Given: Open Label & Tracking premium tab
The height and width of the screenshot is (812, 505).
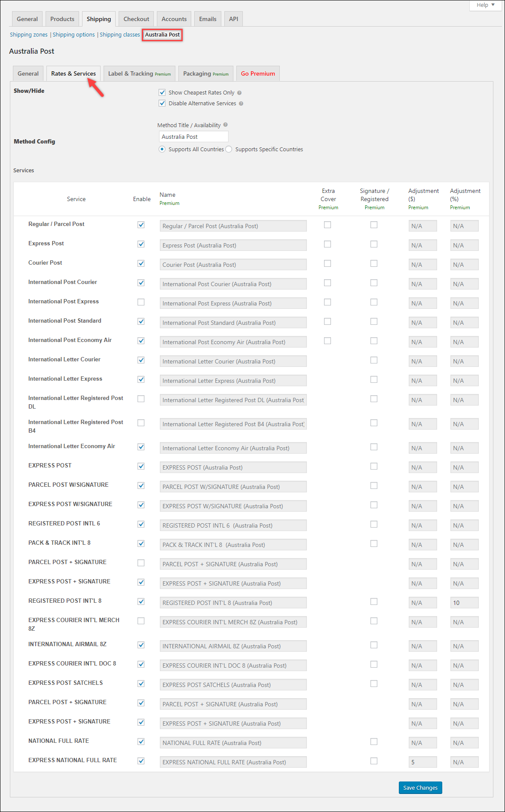Looking at the screenshot, I should click(x=139, y=73).
